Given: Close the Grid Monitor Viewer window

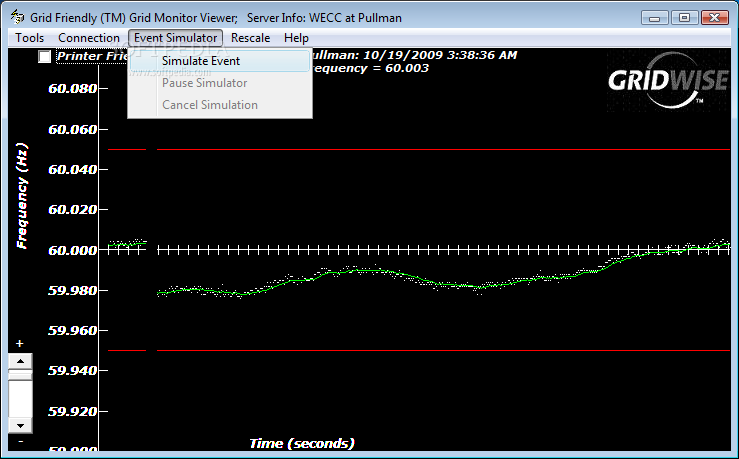Looking at the screenshot, I should tap(714, 18).
